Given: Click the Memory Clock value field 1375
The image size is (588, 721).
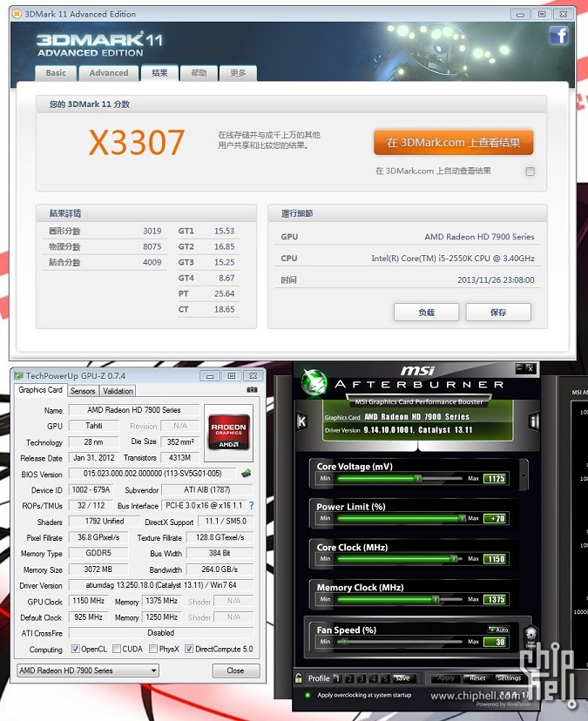Looking at the screenshot, I should pos(496,600).
